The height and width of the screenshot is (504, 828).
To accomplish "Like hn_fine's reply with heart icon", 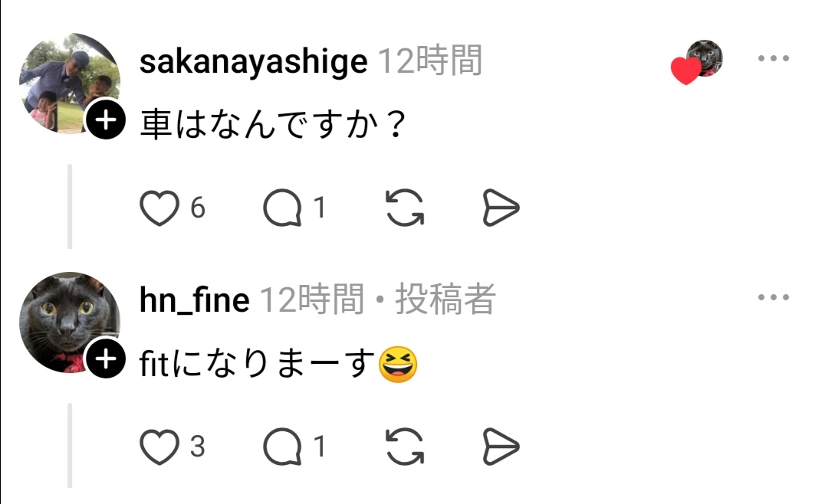I will tap(159, 447).
